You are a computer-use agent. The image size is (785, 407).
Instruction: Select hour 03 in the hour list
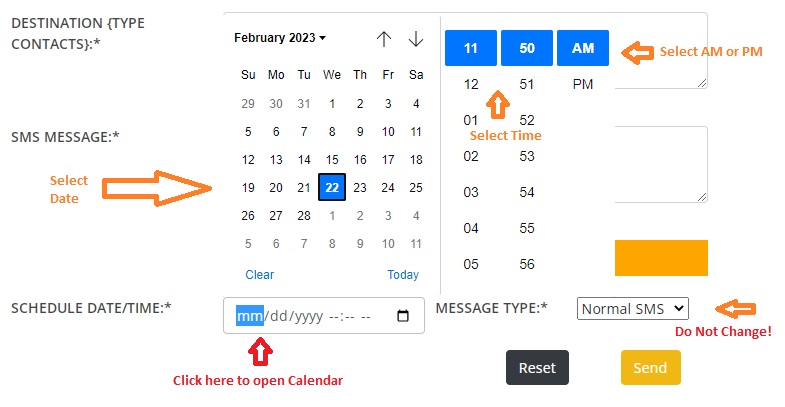(471, 192)
